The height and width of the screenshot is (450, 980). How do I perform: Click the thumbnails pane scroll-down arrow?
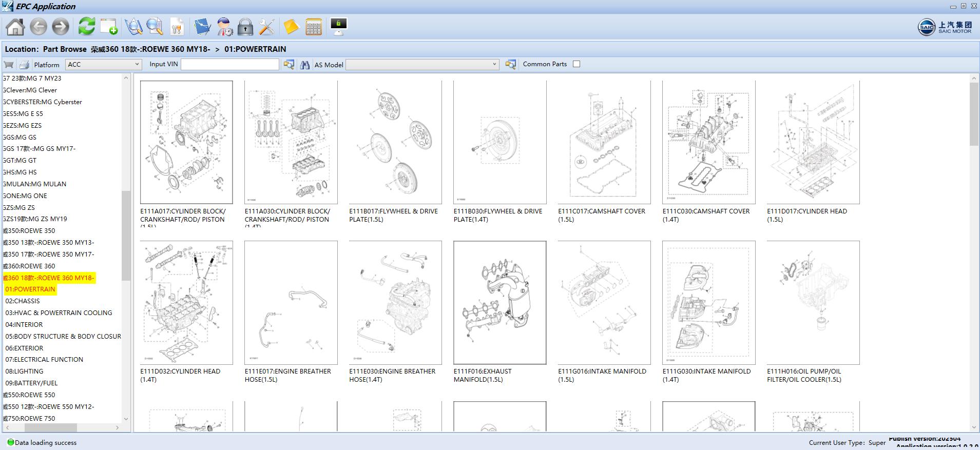(974, 427)
